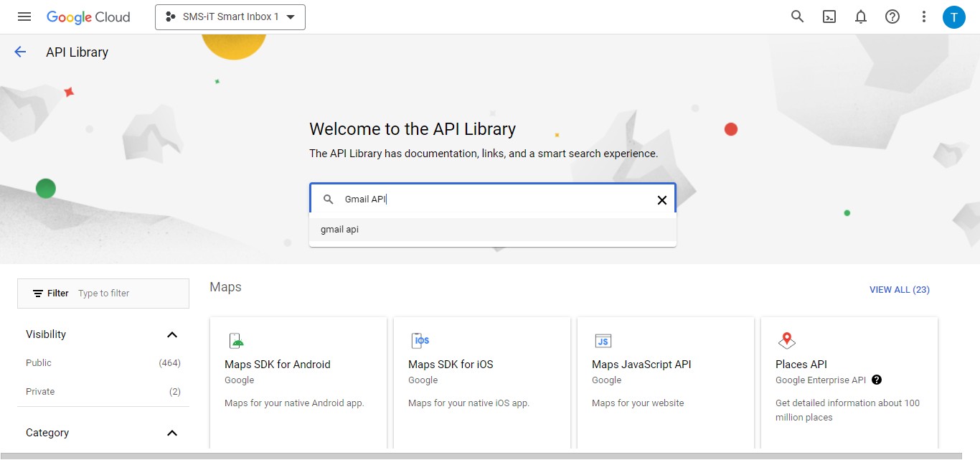This screenshot has height=460, width=980.
Task: Clear the search field with the X button
Action: (661, 200)
